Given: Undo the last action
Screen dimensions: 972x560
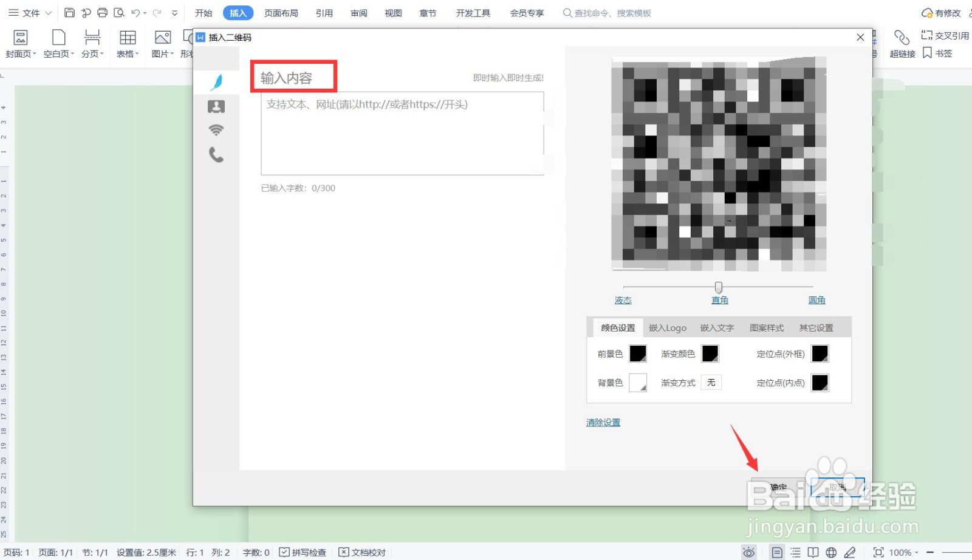Looking at the screenshot, I should [135, 13].
